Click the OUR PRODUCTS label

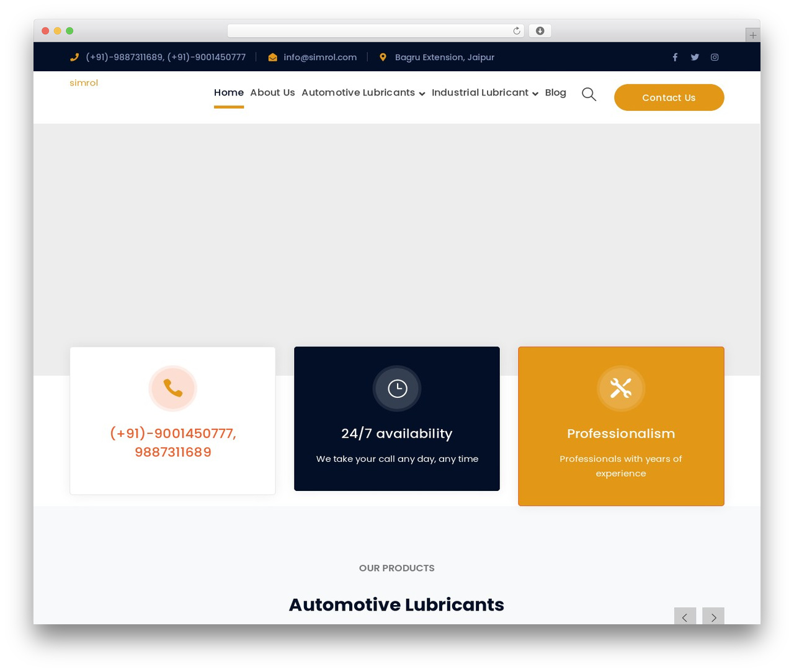[397, 568]
